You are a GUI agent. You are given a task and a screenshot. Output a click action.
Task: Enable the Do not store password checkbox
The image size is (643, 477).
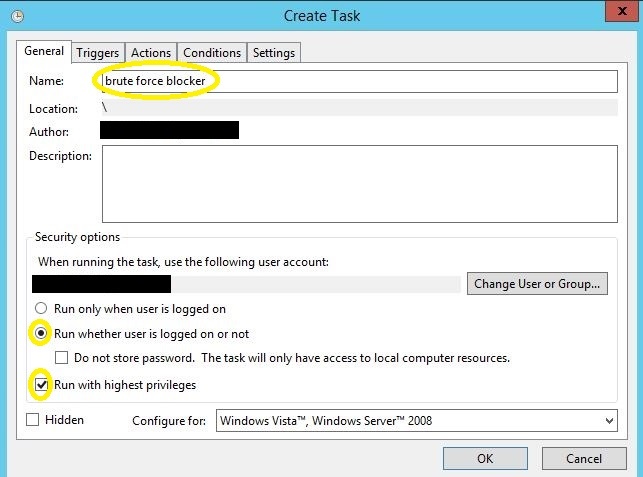point(62,358)
